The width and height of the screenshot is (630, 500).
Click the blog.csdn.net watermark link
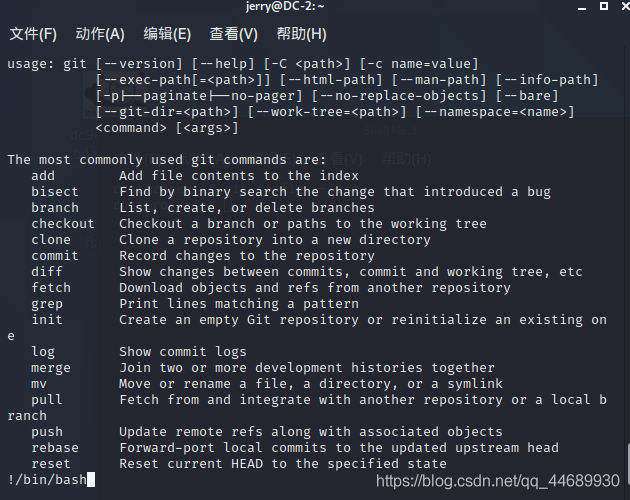497,482
